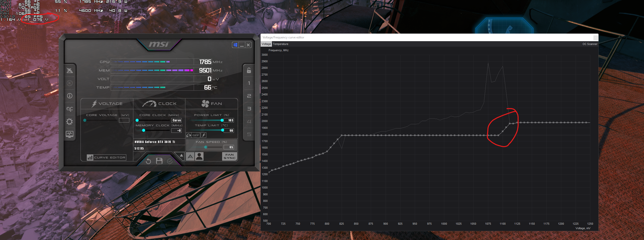Click the power limit '103' field
Image resolution: width=644 pixels, height=240 pixels.
click(x=229, y=120)
